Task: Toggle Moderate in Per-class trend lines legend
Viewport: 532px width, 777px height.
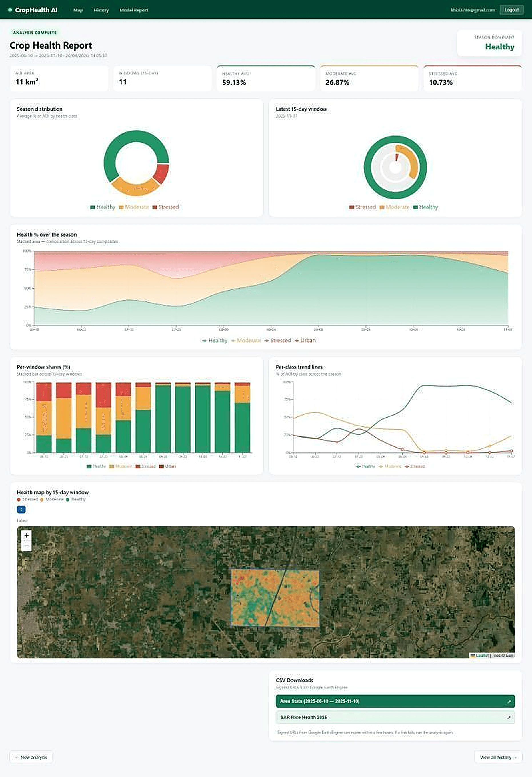Action: pos(390,466)
